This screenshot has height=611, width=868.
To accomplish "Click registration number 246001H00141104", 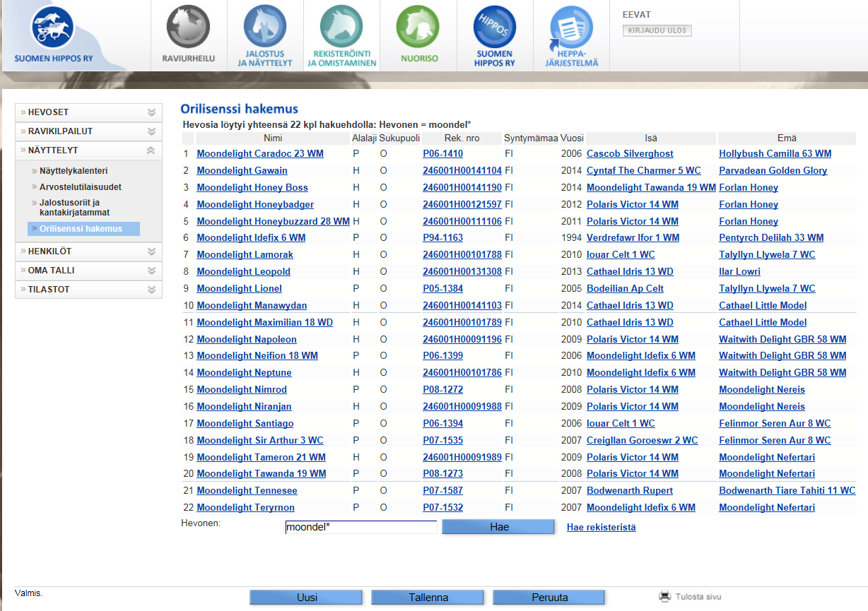I will coord(462,170).
